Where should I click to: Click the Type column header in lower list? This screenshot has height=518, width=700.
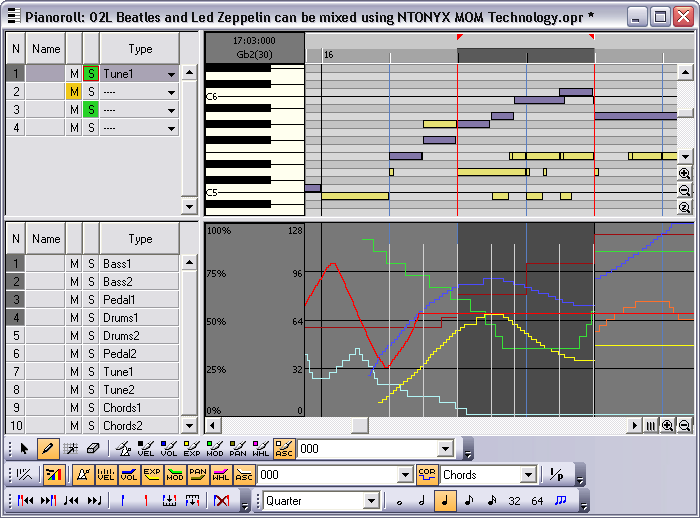(140, 239)
